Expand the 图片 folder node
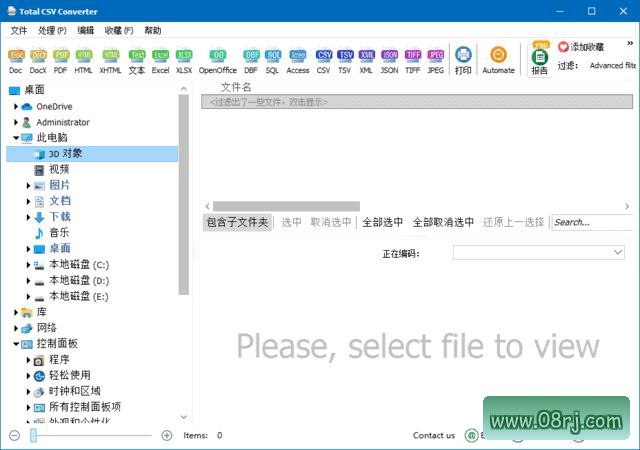Image resolution: width=640 pixels, height=450 pixels. 28,185
